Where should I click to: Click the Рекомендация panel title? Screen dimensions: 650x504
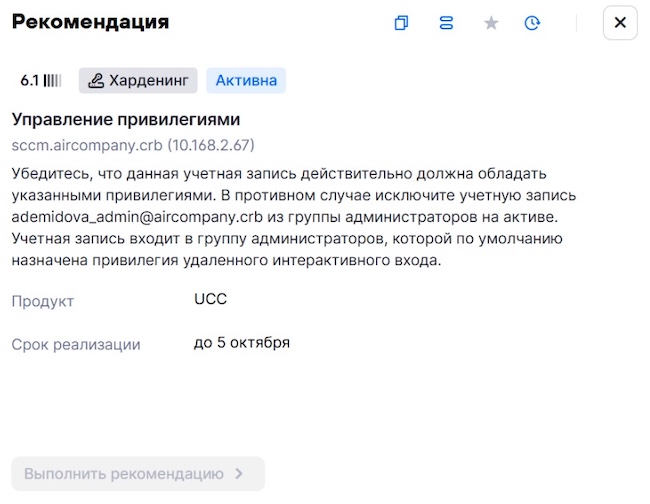[x=90, y=22]
